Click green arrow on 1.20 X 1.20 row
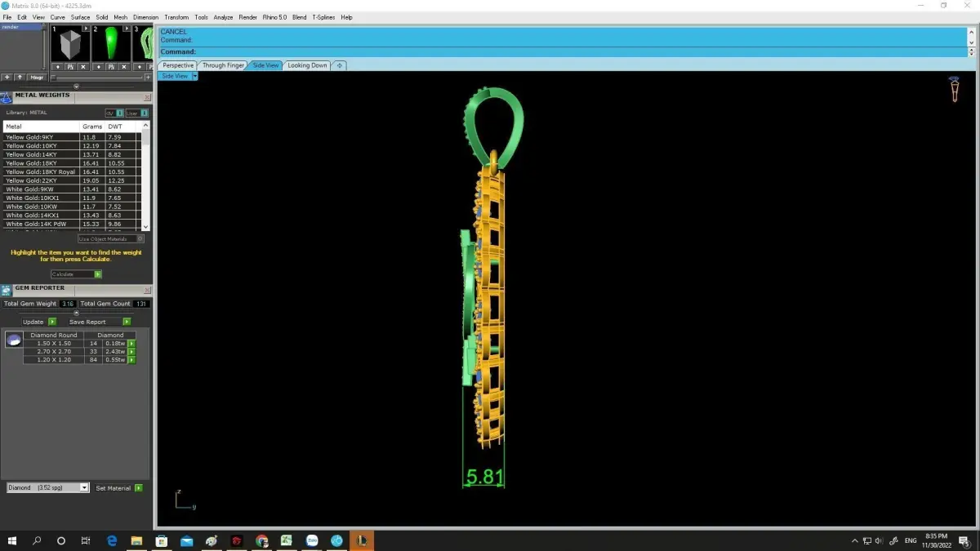The width and height of the screenshot is (980, 551). 131,360
